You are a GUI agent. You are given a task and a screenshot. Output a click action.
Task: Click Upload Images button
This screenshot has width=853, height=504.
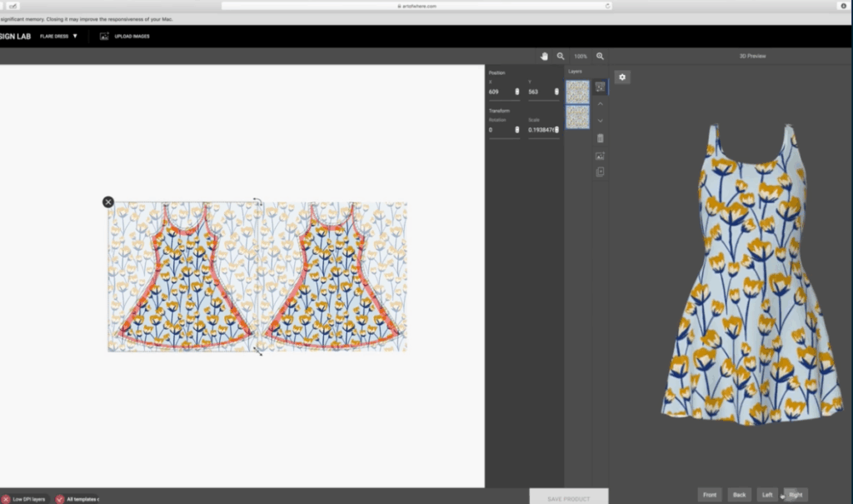[x=125, y=37]
